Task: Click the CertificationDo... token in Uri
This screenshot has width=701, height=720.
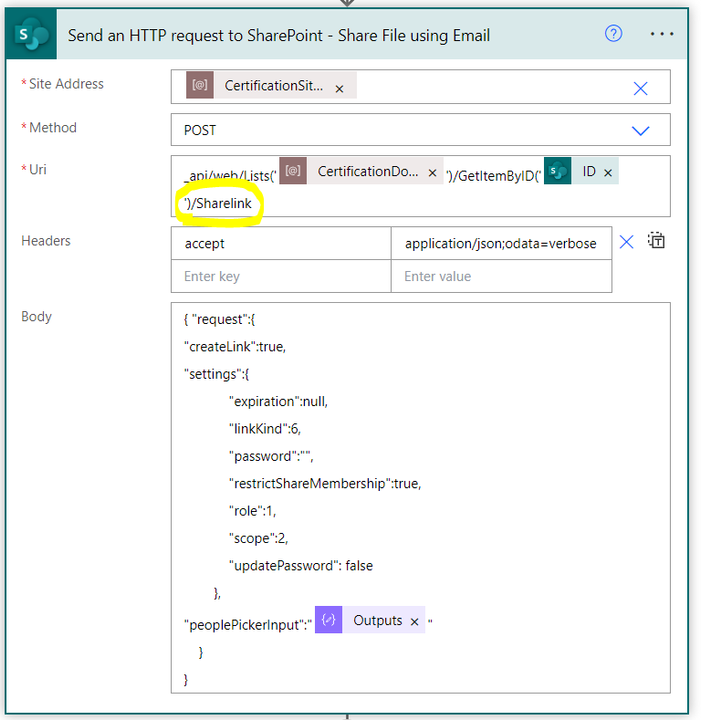Action: (x=362, y=171)
